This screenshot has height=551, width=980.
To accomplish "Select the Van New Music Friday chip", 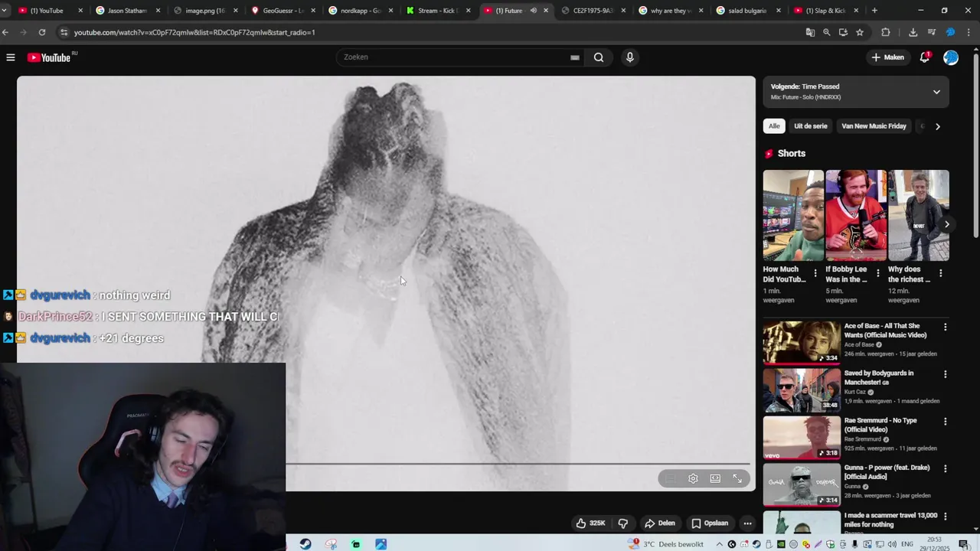I will [x=874, y=126].
